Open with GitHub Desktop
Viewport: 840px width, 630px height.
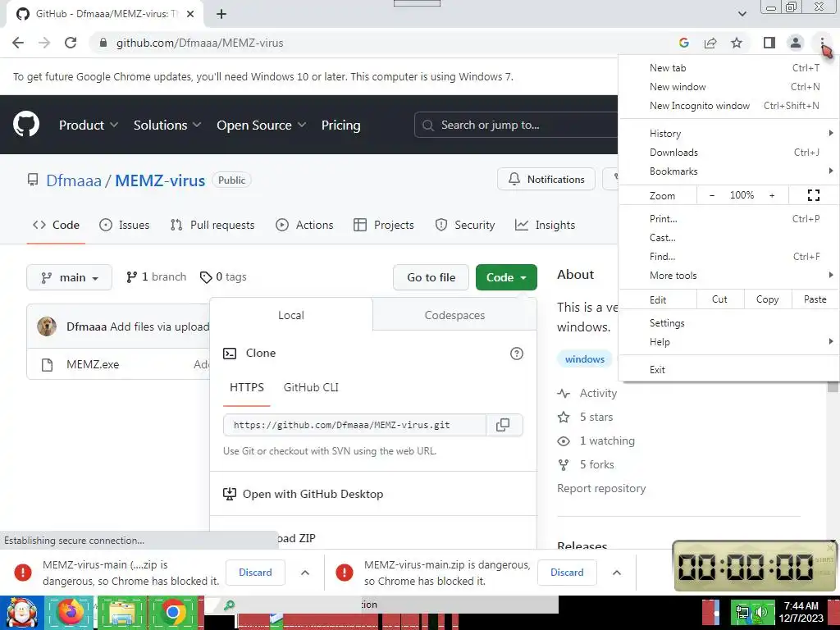tap(304, 494)
